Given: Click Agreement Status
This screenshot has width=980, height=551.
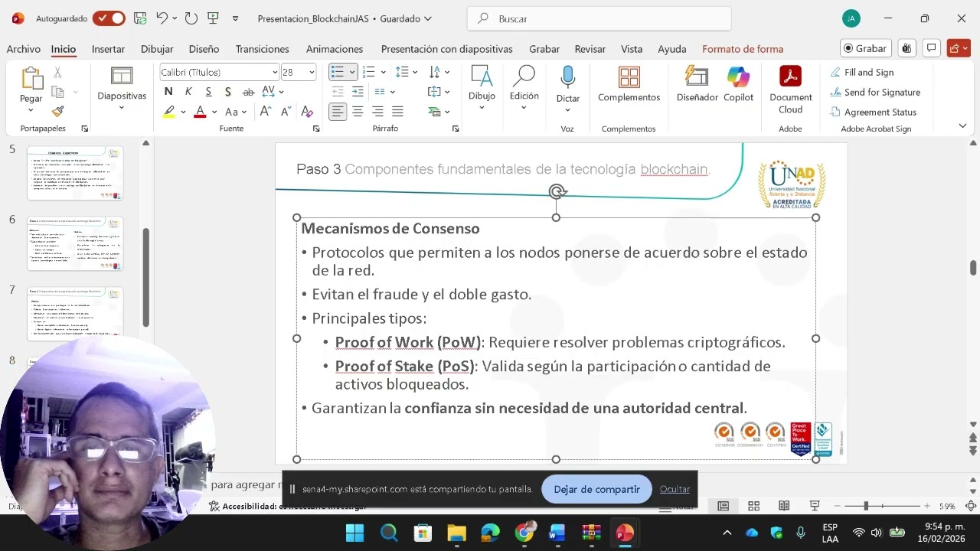Looking at the screenshot, I should coord(873,112).
